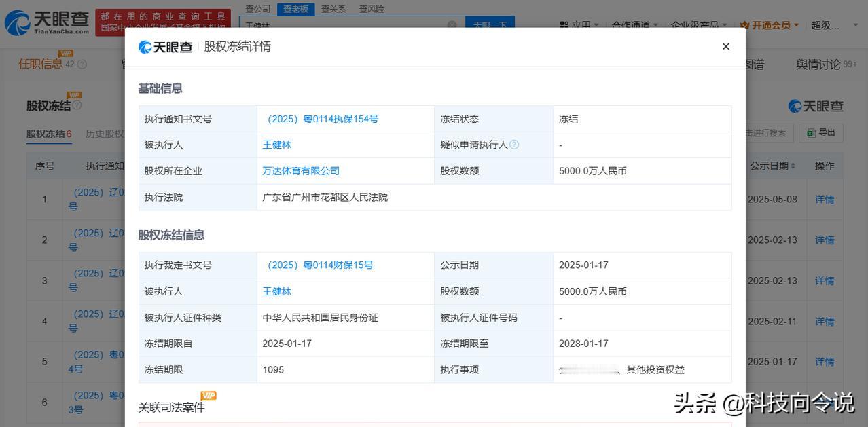Image resolution: width=868 pixels, height=427 pixels.
Task: Close the 股权冻结详情 dialog
Action: 725,46
